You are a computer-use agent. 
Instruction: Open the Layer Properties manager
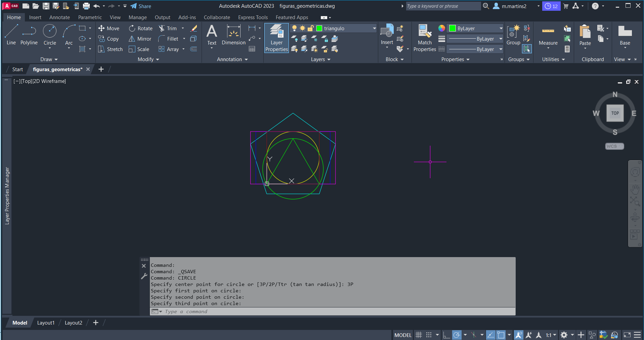pyautogui.click(x=276, y=38)
